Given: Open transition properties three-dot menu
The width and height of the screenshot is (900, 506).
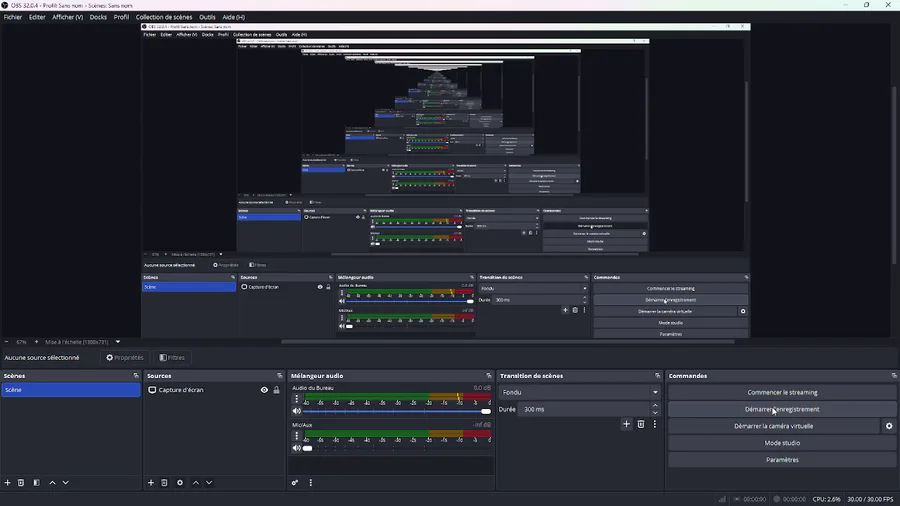Looking at the screenshot, I should pos(654,424).
